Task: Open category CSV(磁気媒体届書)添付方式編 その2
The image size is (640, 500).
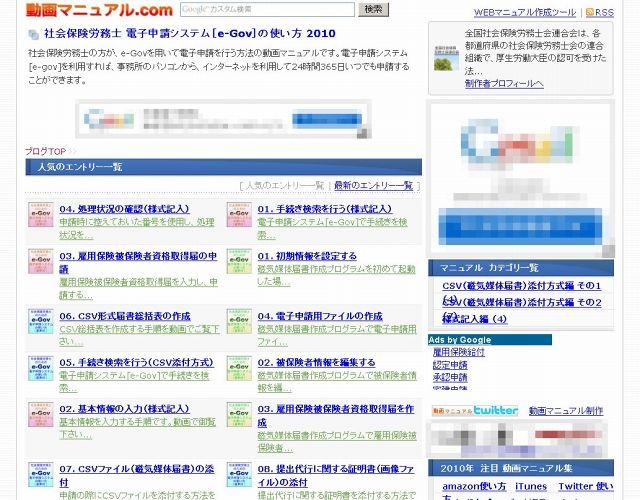Action: pyautogui.click(x=521, y=302)
